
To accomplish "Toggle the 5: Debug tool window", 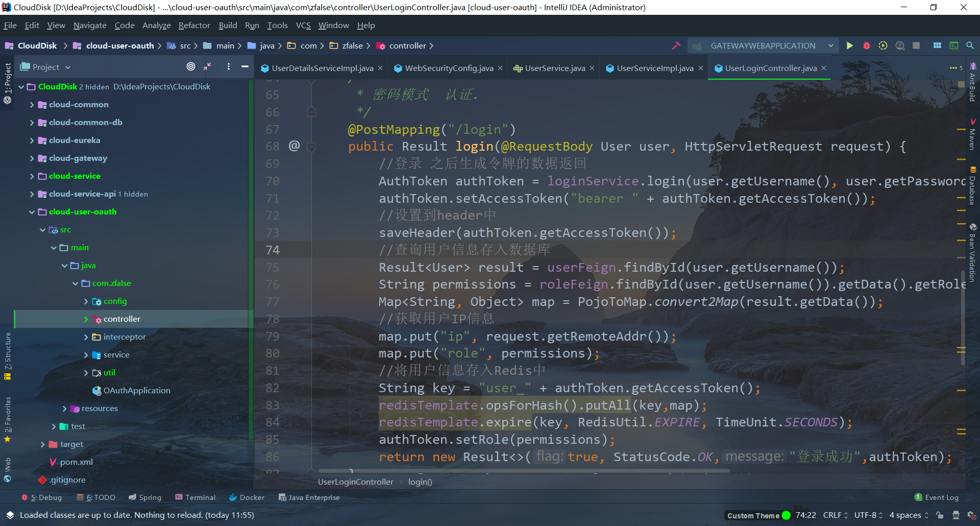I will point(41,497).
